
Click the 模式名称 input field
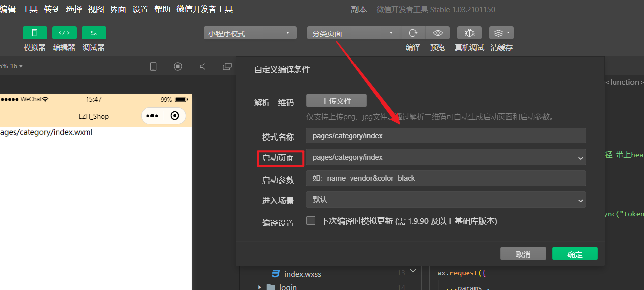[x=446, y=135]
